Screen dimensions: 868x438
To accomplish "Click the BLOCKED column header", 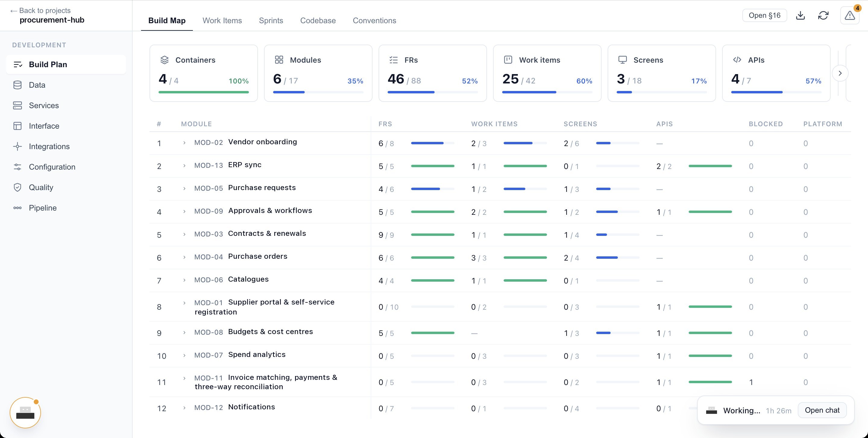I will tap(766, 124).
